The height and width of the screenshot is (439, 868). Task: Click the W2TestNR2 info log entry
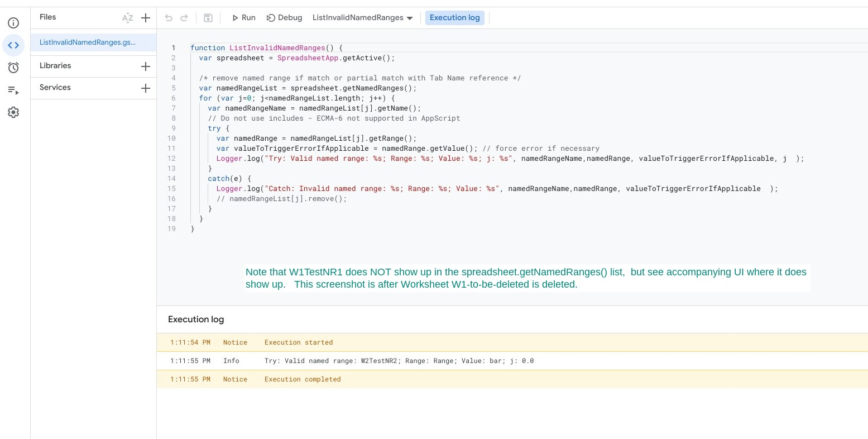click(399, 361)
